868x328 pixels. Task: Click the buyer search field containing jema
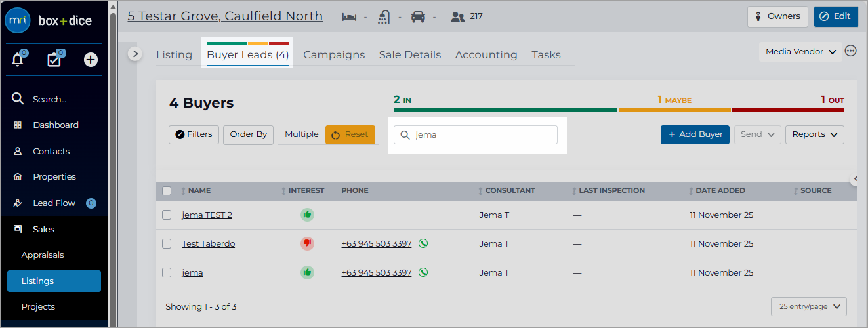coord(476,134)
